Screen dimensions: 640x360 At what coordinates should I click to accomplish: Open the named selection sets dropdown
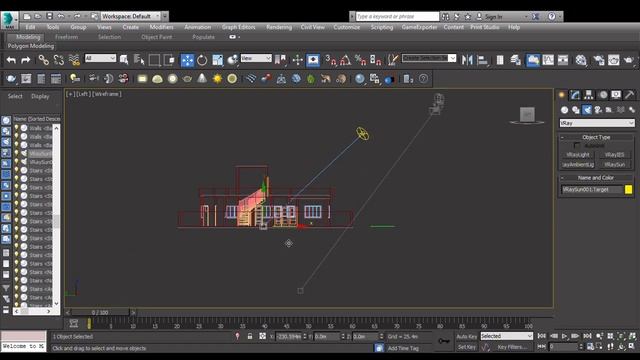click(429, 58)
